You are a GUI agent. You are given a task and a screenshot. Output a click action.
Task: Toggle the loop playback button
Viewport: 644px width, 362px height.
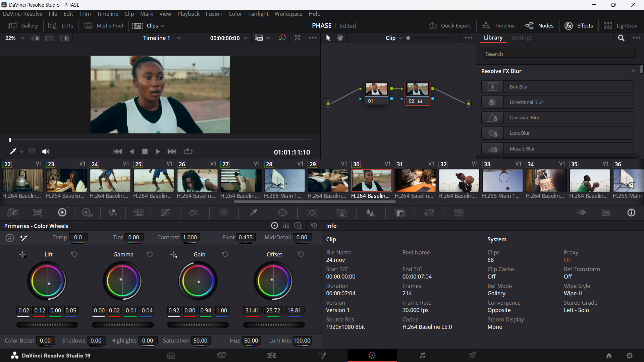[188, 152]
